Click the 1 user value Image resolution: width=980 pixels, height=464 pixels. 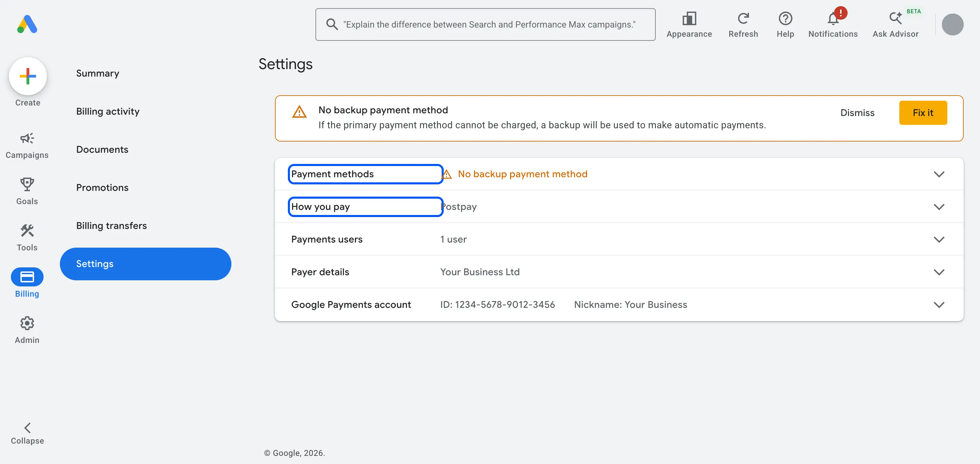tap(453, 239)
